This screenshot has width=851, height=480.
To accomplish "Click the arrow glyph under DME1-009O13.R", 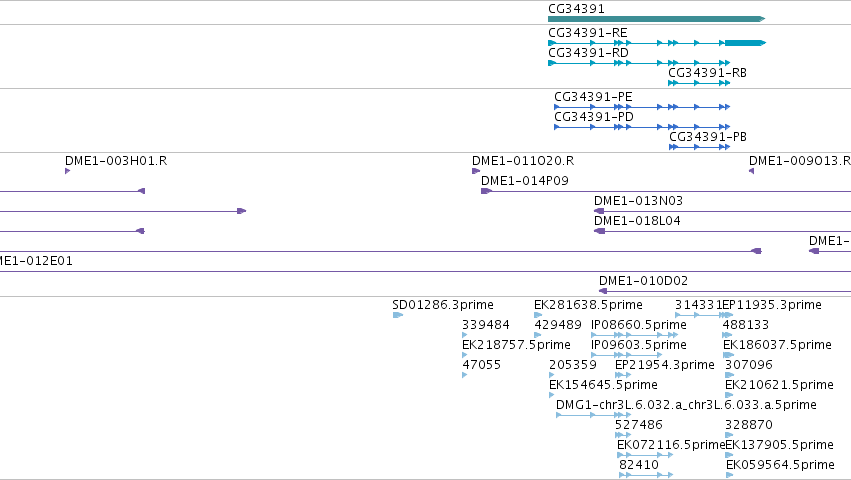I will coord(752,171).
